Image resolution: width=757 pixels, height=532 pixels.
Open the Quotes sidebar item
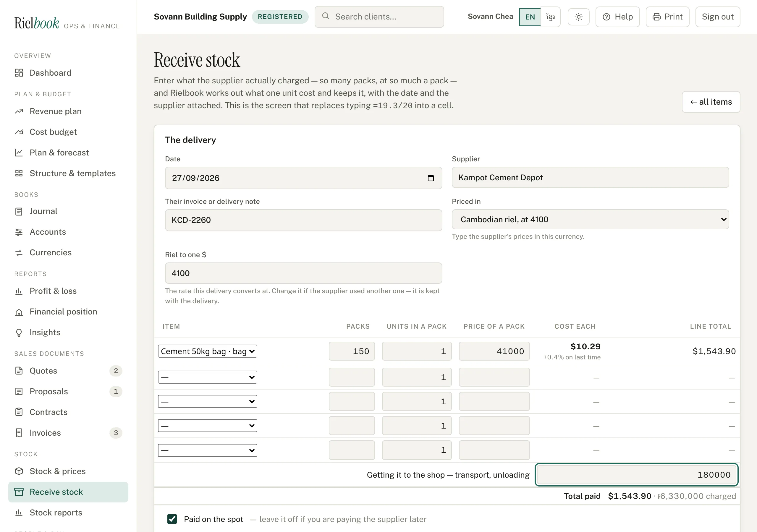tap(68, 371)
